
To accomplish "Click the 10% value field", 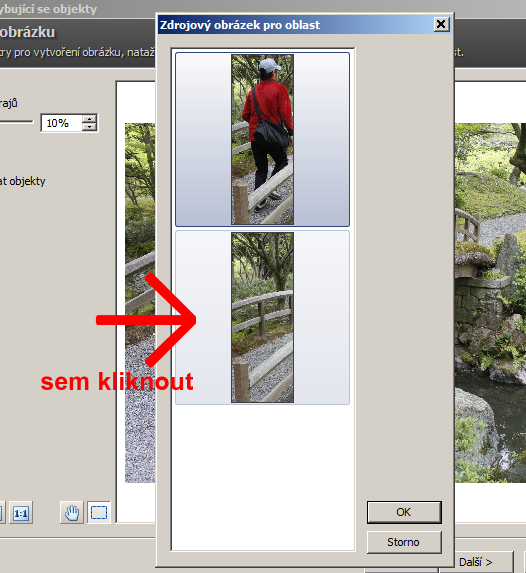I will (62, 123).
